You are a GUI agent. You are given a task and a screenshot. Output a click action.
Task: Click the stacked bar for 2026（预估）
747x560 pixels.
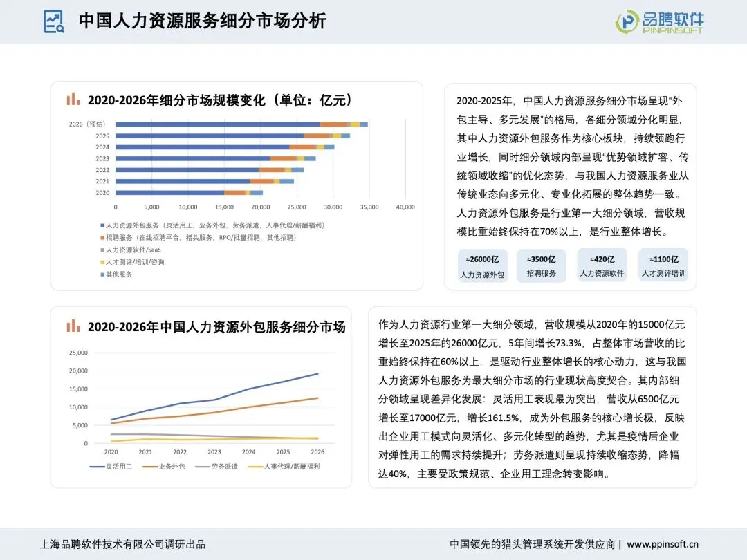coord(241,124)
